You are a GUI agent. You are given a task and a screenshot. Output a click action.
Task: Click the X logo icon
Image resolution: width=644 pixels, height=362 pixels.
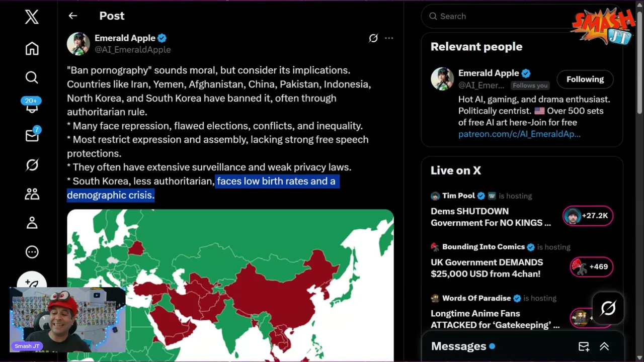coord(32,17)
